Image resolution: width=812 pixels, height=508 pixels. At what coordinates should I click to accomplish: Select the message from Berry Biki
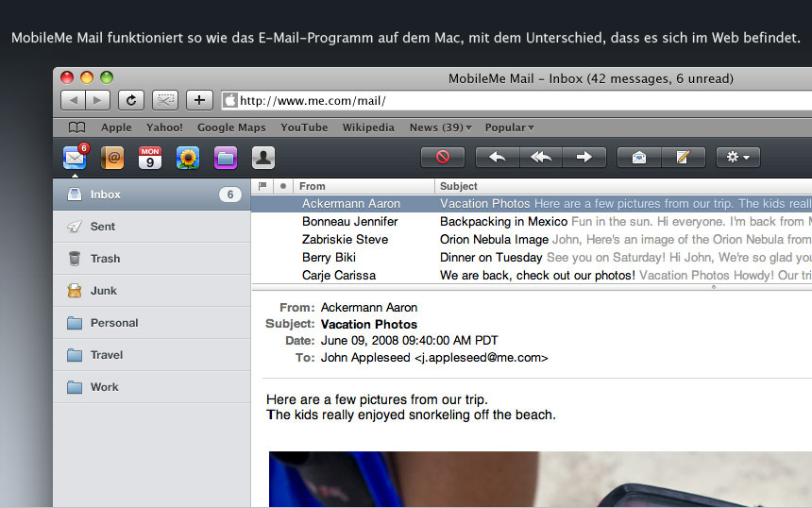pyautogui.click(x=532, y=258)
